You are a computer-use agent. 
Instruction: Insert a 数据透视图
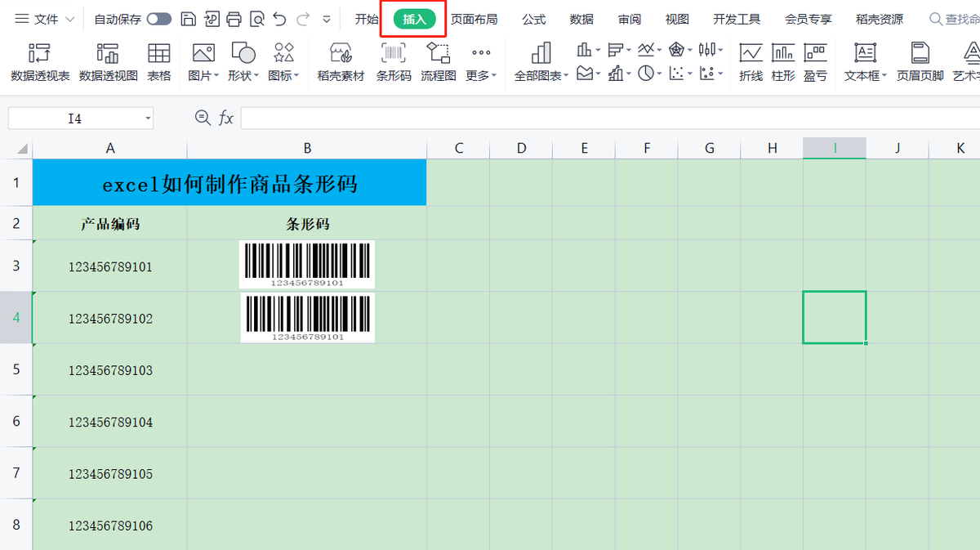[108, 63]
